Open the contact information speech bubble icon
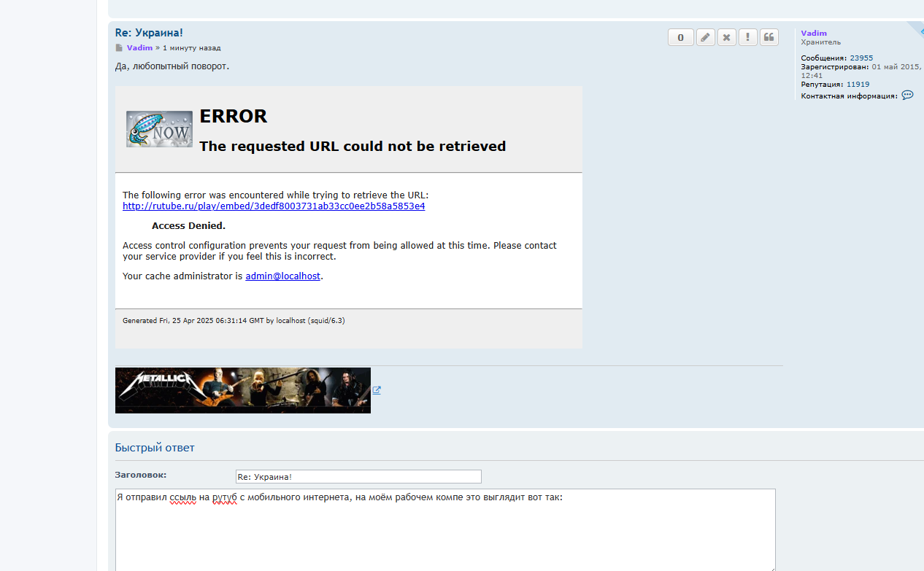 [x=907, y=96]
